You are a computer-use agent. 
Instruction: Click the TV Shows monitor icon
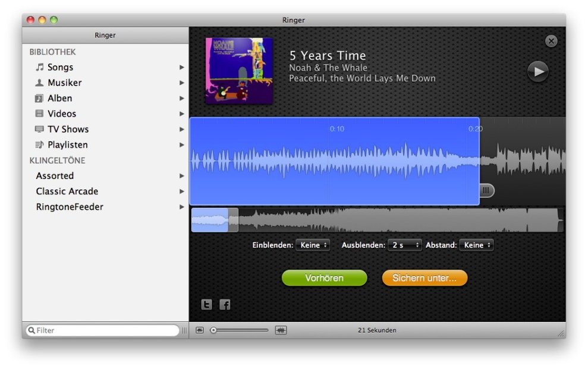click(x=39, y=130)
